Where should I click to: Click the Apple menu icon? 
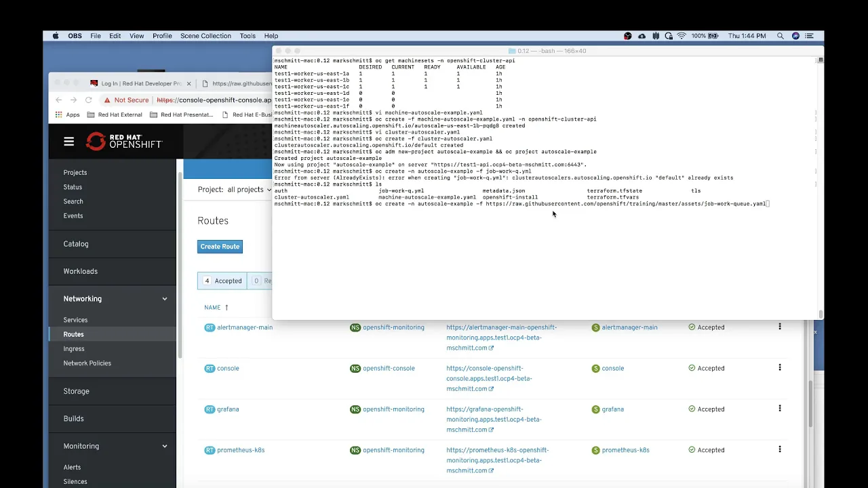pyautogui.click(x=56, y=36)
